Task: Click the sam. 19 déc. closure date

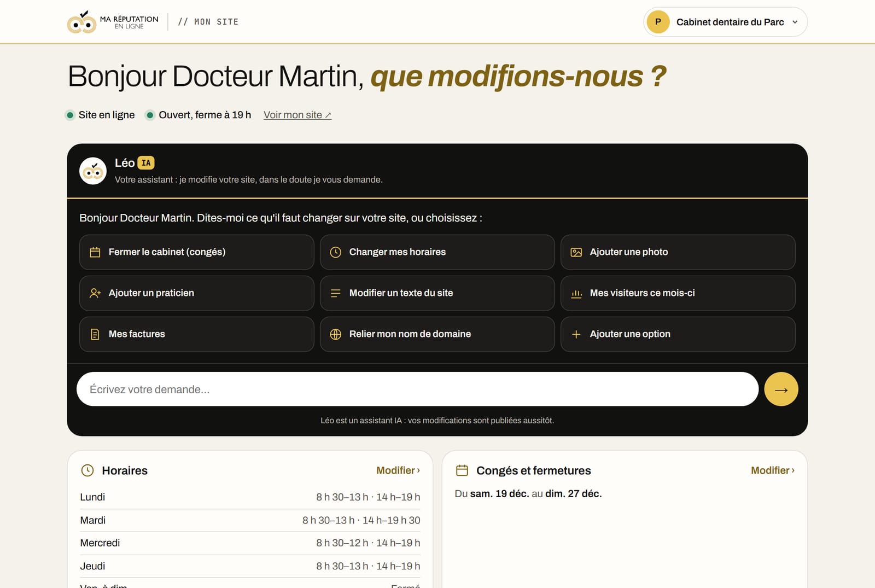Action: click(499, 494)
